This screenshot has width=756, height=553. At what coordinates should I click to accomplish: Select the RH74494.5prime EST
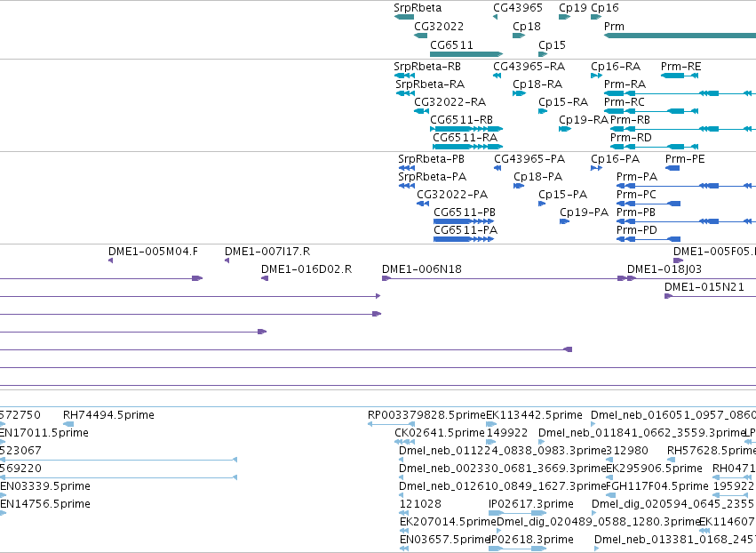68,424
